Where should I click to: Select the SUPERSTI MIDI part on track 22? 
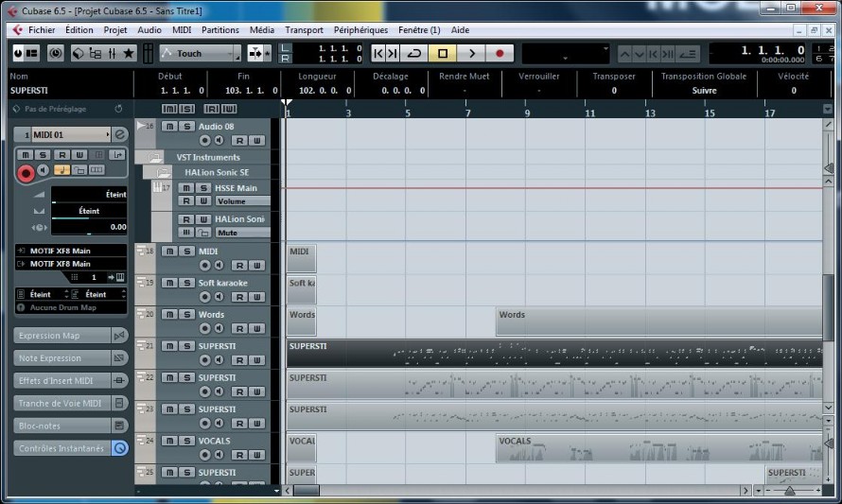(x=554, y=384)
